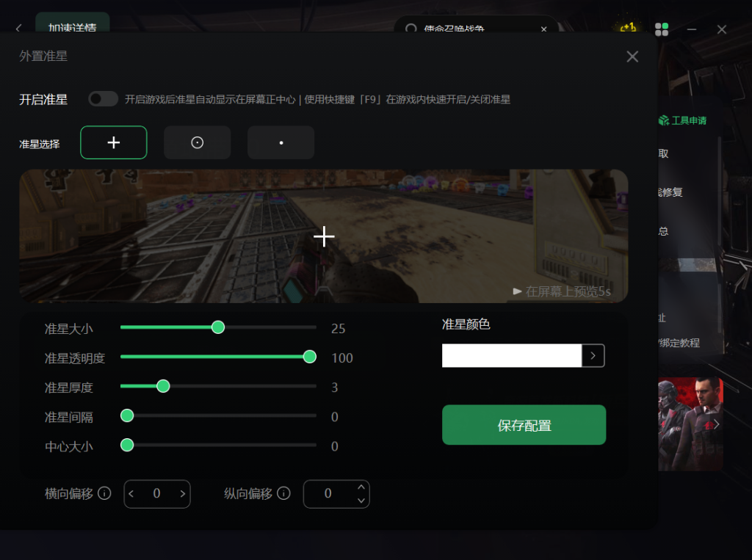Clear the search field with x
This screenshot has height=560, width=752.
click(x=544, y=29)
